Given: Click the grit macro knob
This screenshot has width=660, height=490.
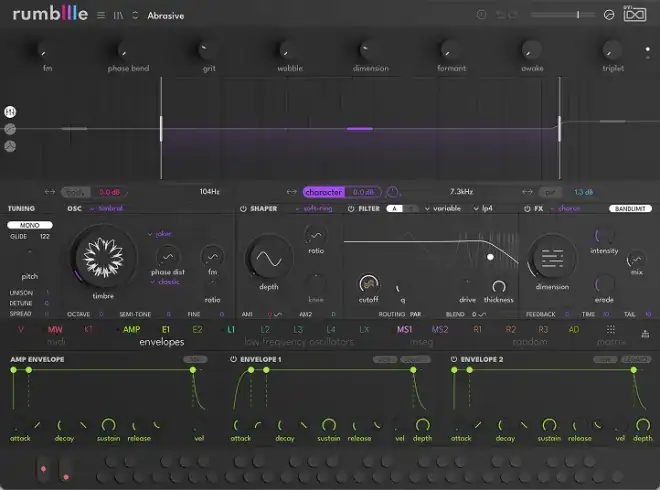Looking at the screenshot, I should tap(208, 50).
